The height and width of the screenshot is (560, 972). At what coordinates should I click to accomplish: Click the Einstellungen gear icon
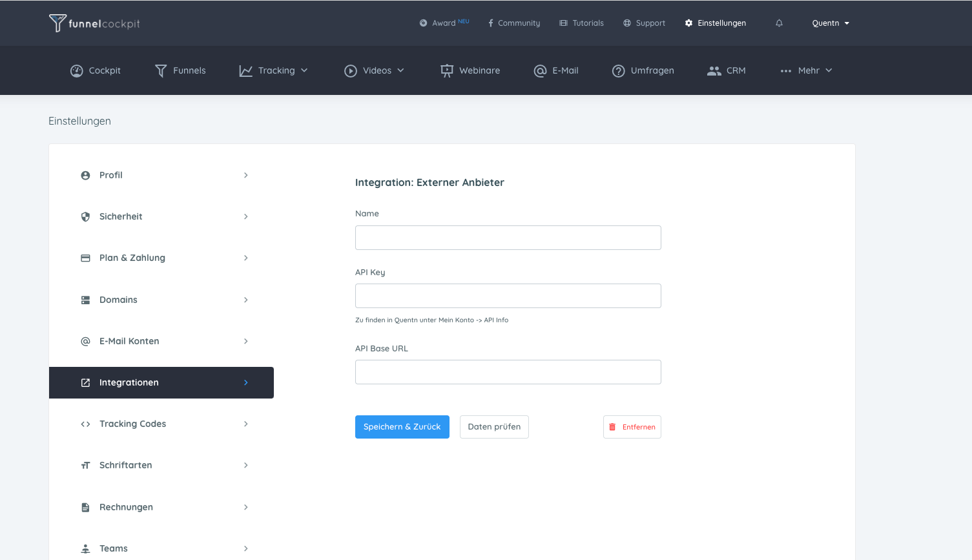click(x=688, y=23)
